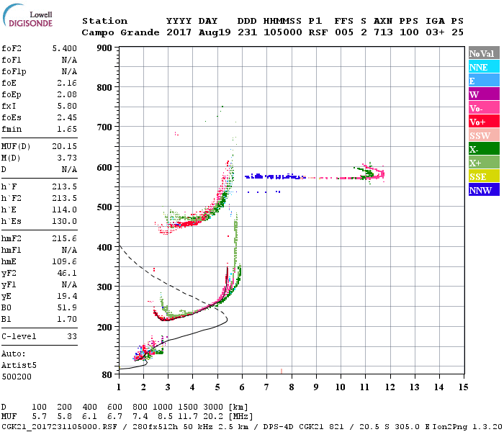Click the time 105000 in header
504x432 pixels.
click(283, 32)
